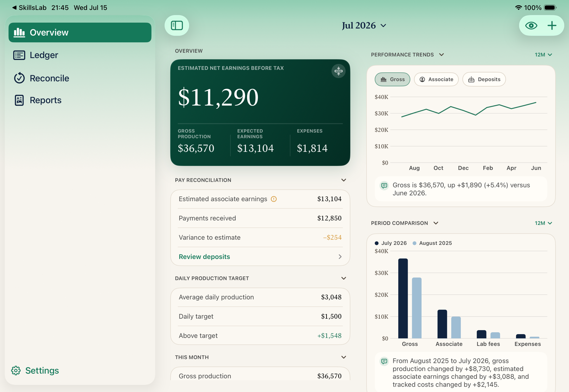Viewport: 569px width, 392px height.
Task: Click the Review deposits chevron arrow
Action: click(340, 257)
